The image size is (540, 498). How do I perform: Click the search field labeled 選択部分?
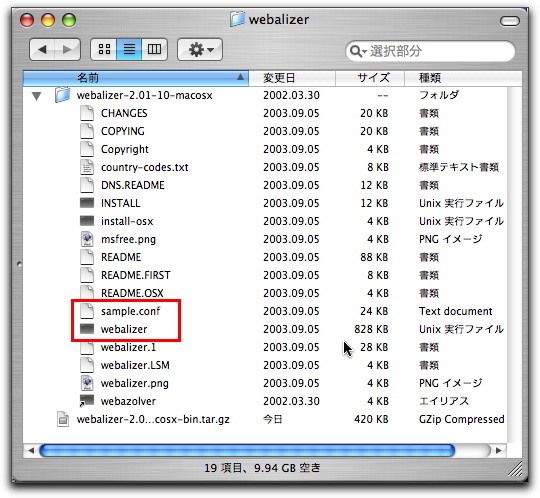pyautogui.click(x=430, y=51)
